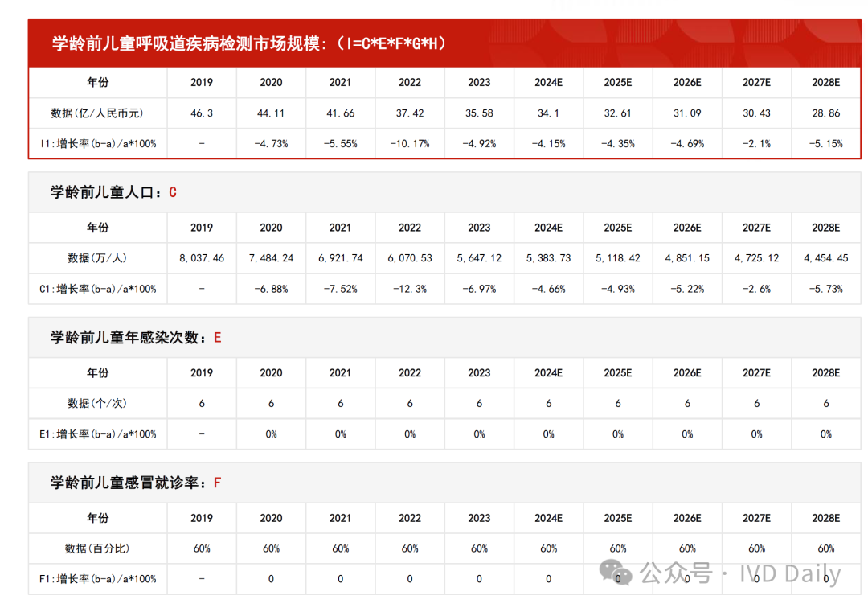The width and height of the screenshot is (868, 608).
Task: Select the 2027E population value 4,725.12
Action: [756, 258]
